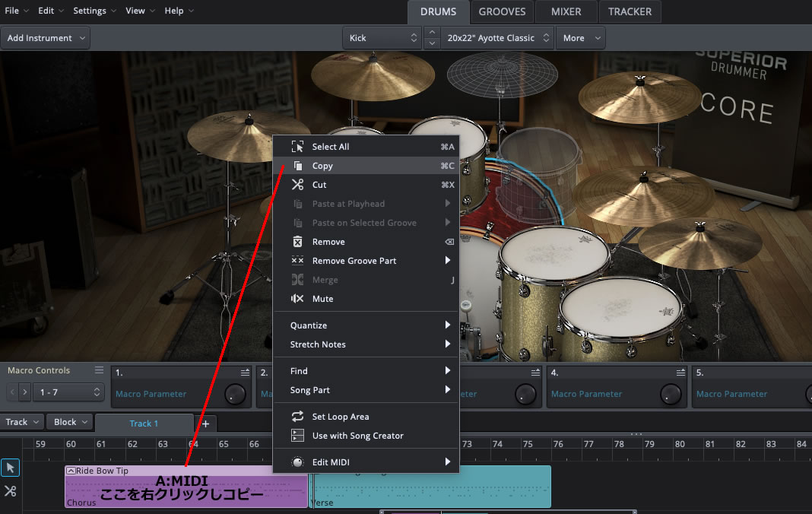
Task: Open the Block menu button
Action: coord(69,422)
